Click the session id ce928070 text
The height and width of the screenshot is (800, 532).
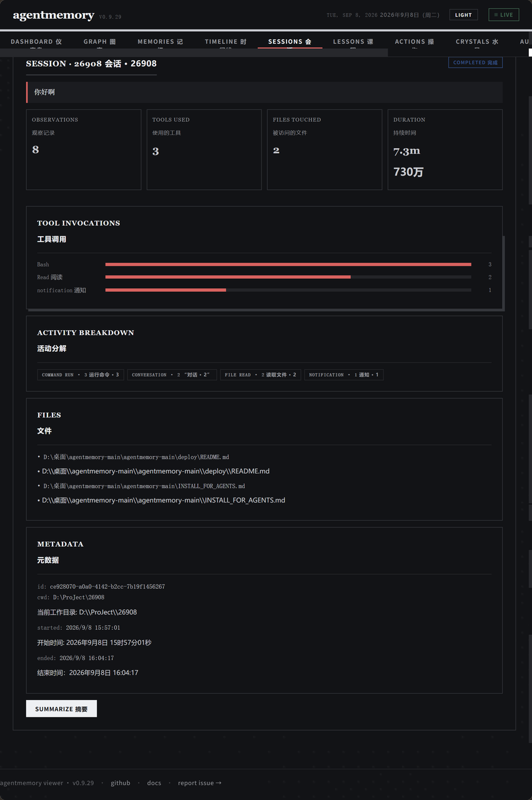pyautogui.click(x=107, y=587)
